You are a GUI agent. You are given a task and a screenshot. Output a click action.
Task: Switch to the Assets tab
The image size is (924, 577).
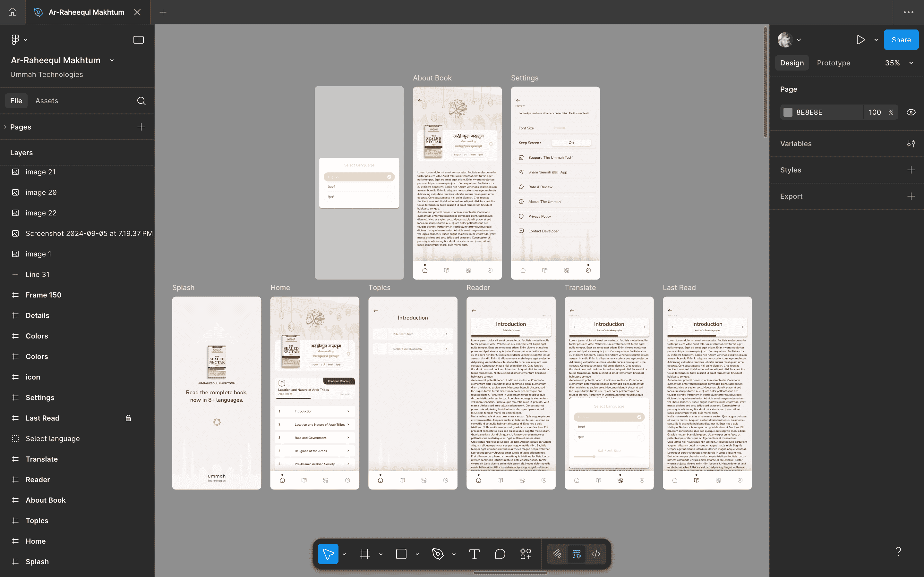click(x=47, y=100)
